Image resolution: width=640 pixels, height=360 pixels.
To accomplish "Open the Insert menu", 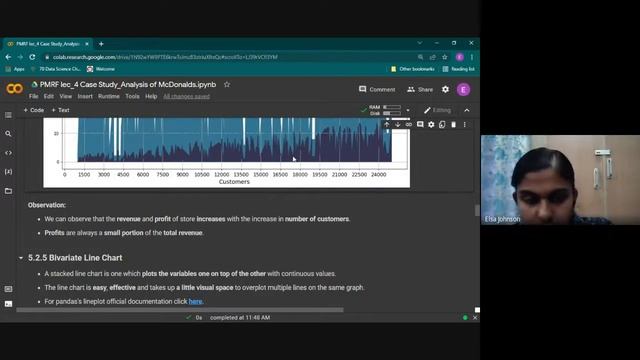I will (85, 96).
